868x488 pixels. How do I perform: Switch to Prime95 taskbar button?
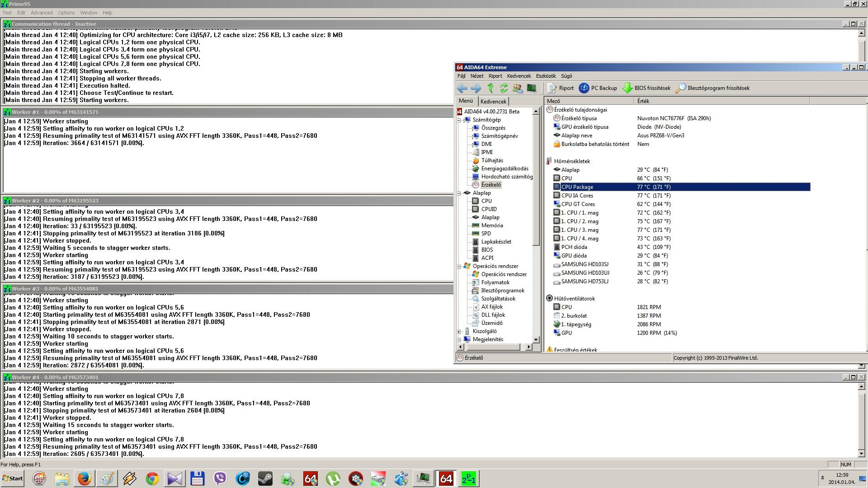coord(468,479)
